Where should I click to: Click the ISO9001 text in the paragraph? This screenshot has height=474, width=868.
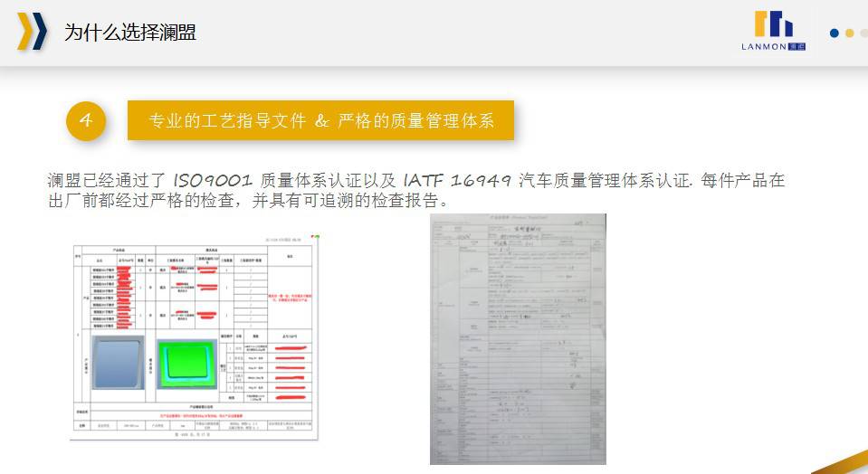[211, 180]
